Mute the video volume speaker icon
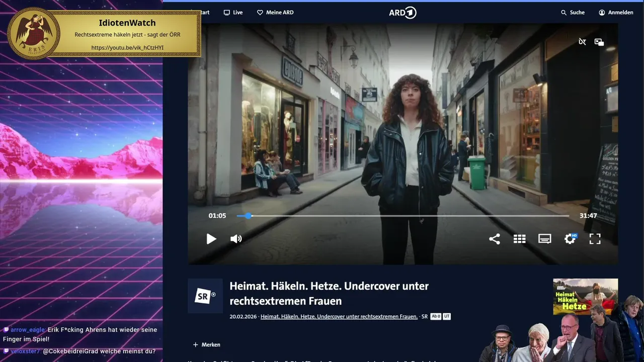Image resolution: width=644 pixels, height=362 pixels. [x=236, y=239]
